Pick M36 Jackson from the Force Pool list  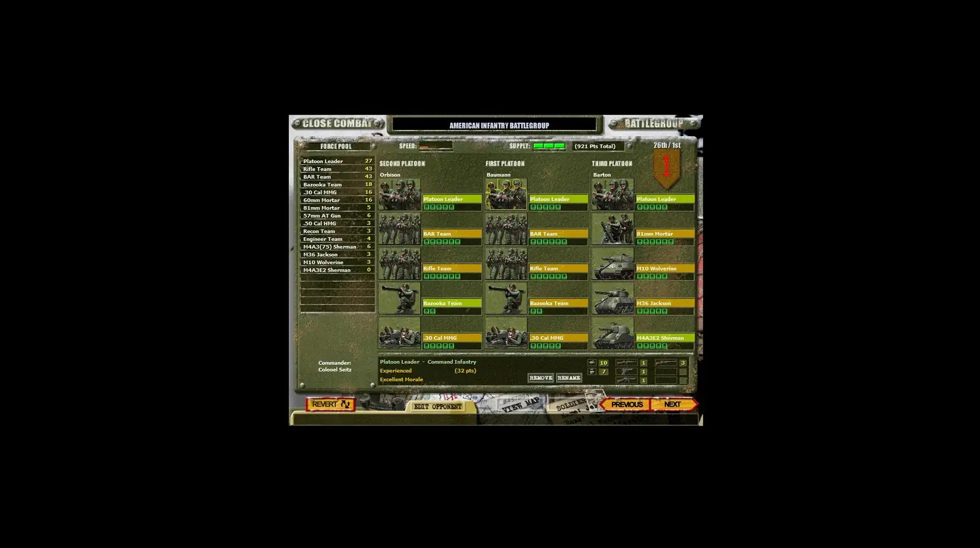[337, 254]
